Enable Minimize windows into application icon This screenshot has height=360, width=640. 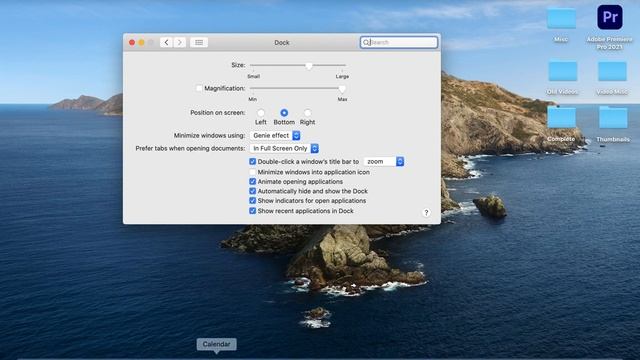[x=252, y=172]
